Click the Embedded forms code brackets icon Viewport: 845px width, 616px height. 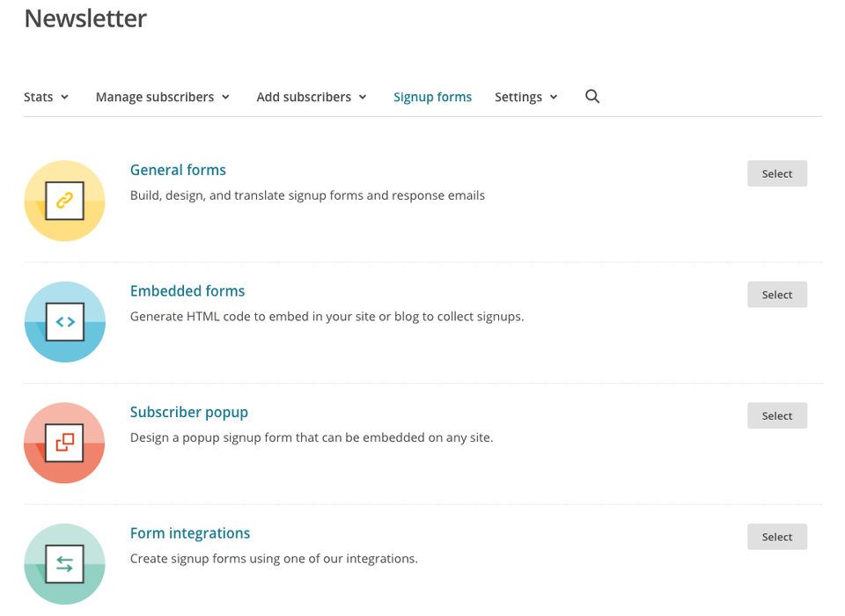click(x=64, y=322)
